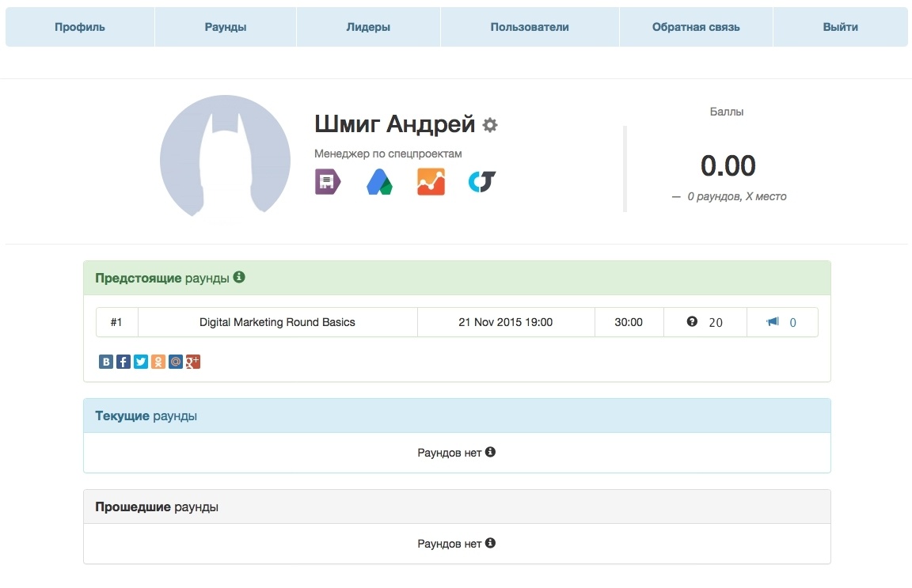Click the Прошедшие раунды panel header
Viewport: 912px width, 588px height.
pos(457,506)
